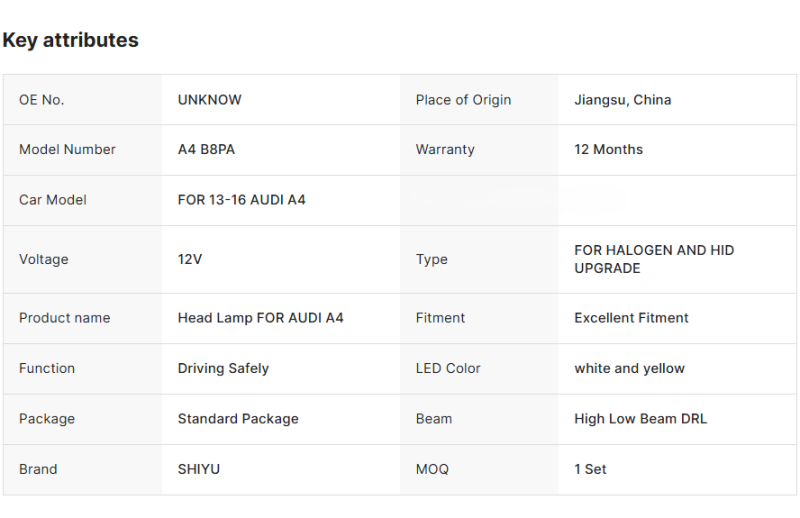Viewport: 800px width, 518px height.
Task: Click the FOR 13-16 AUDI A4 value
Action: [x=241, y=200]
